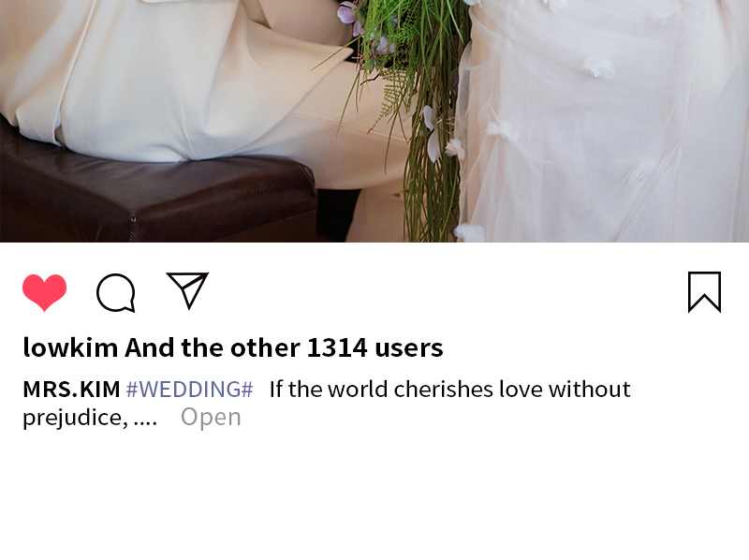Click the purple flower in the photo
This screenshot has height=560, width=749.
pyautogui.click(x=347, y=13)
